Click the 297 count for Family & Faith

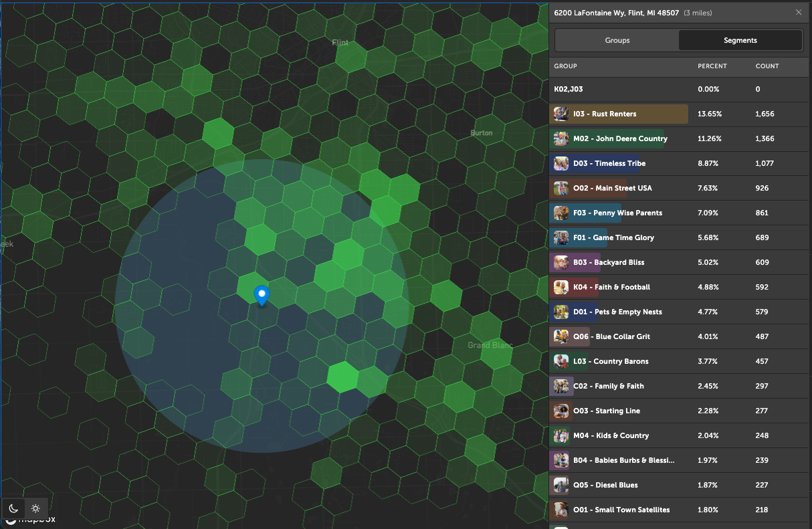point(762,386)
